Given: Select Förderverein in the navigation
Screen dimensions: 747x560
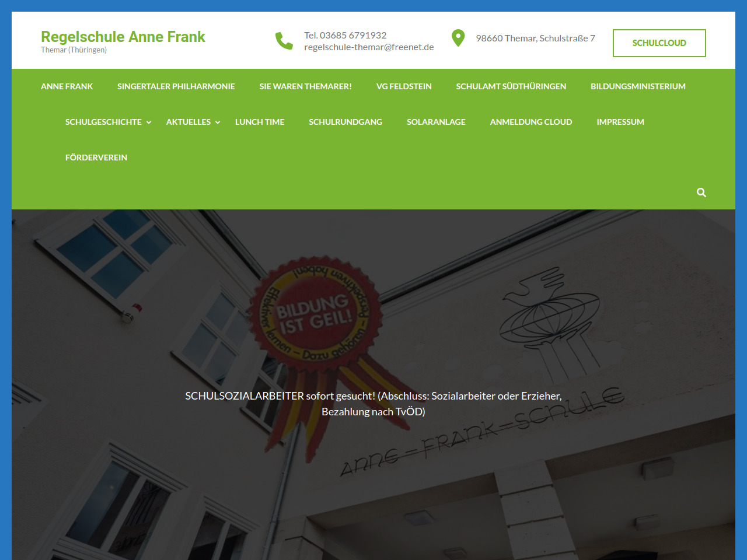Looking at the screenshot, I should point(96,157).
